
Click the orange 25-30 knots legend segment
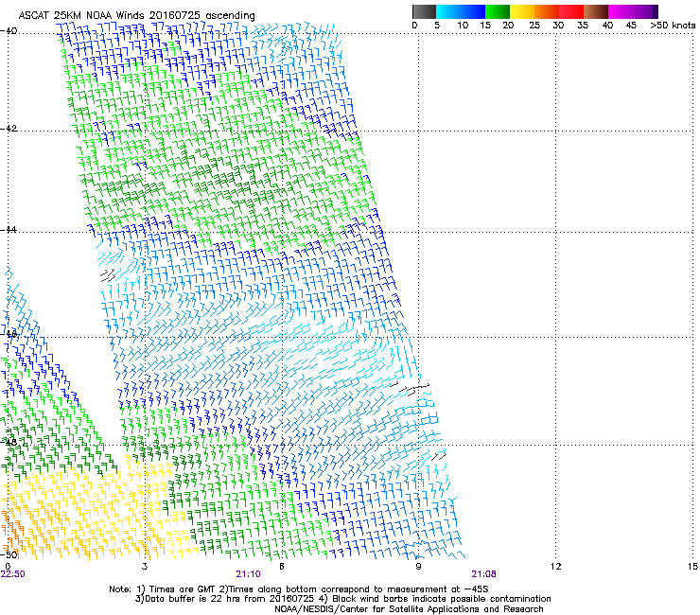(x=547, y=11)
